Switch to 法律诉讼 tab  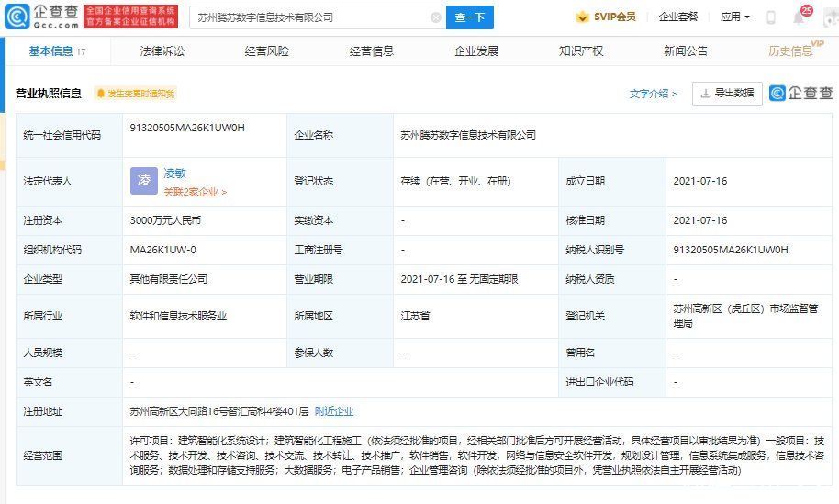[x=162, y=51]
